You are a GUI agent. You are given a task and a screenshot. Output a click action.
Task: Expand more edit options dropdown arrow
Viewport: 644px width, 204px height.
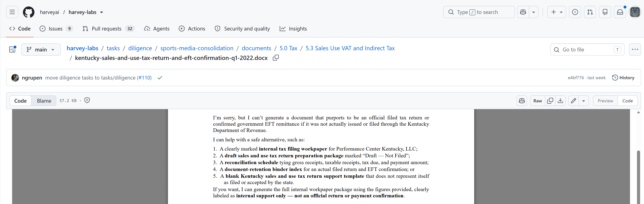coord(583,101)
